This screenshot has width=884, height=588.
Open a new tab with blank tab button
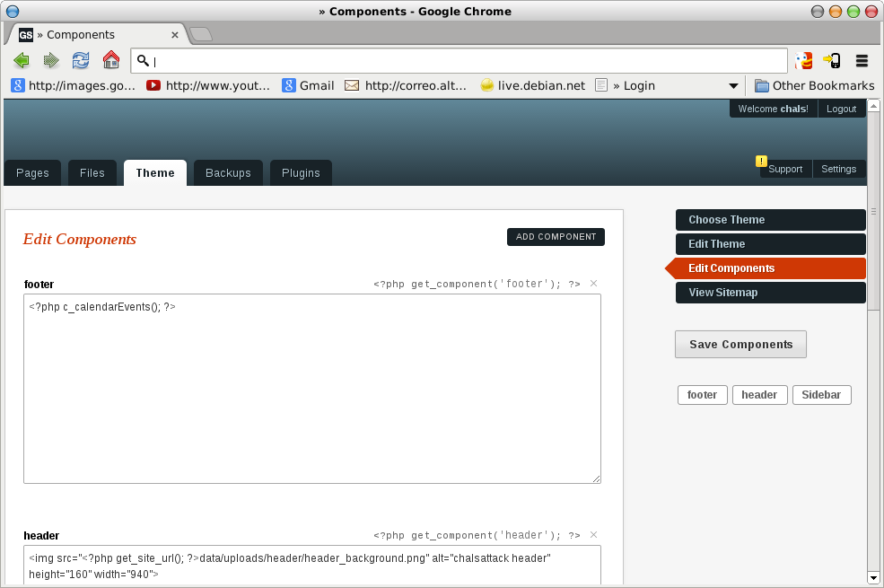tap(201, 34)
